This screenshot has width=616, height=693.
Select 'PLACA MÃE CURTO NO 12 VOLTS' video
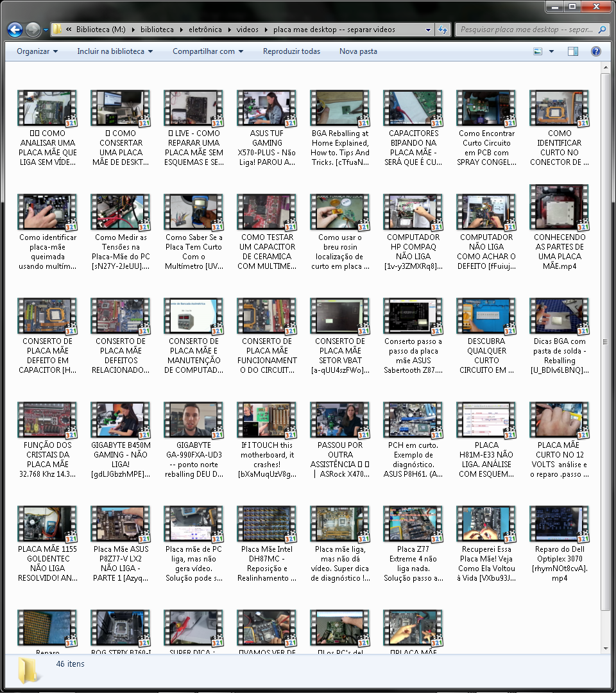click(560, 440)
